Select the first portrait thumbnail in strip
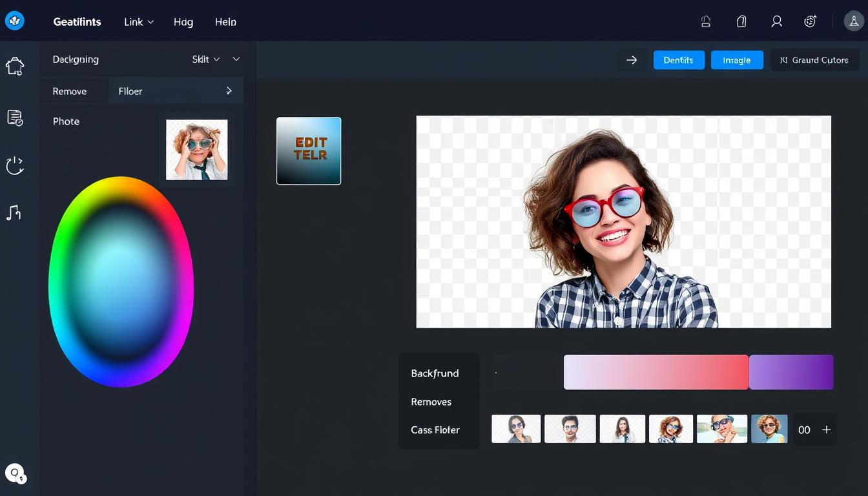This screenshot has height=496, width=868. 516,429
